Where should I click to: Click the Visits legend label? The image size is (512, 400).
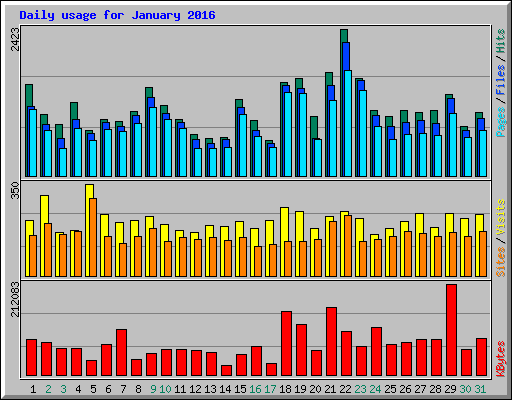coord(501,218)
